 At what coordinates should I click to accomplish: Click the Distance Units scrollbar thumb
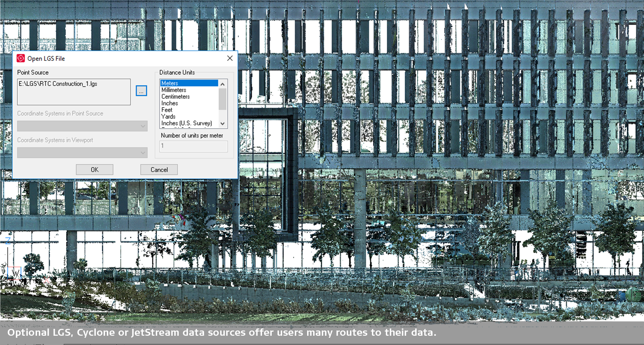coord(223,99)
